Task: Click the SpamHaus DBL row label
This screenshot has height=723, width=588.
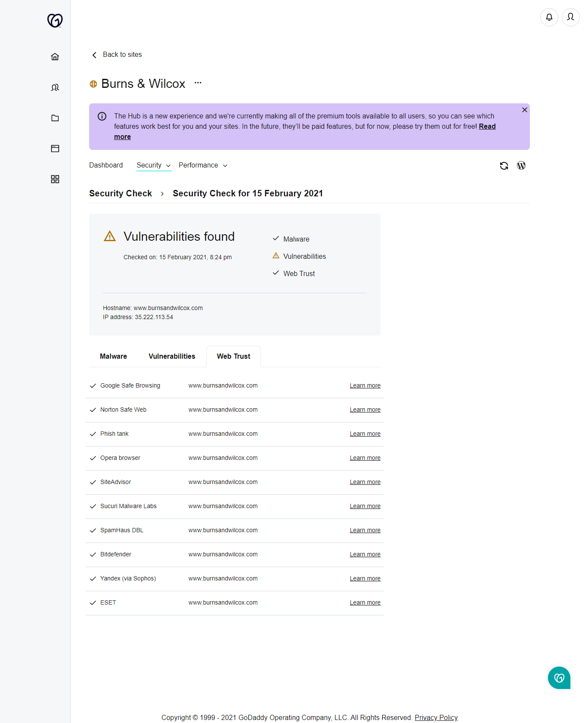Action: pyautogui.click(x=122, y=531)
